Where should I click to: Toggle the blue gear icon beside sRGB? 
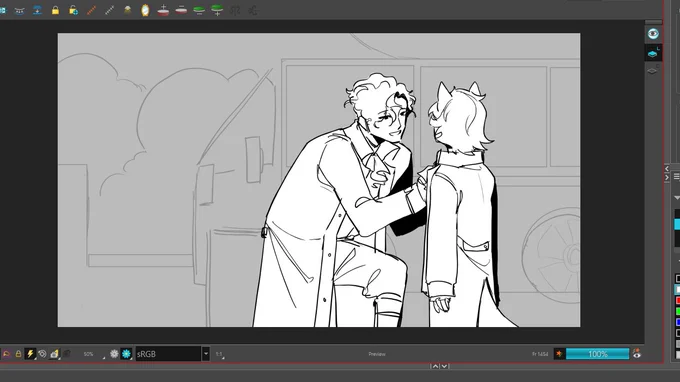(x=126, y=354)
